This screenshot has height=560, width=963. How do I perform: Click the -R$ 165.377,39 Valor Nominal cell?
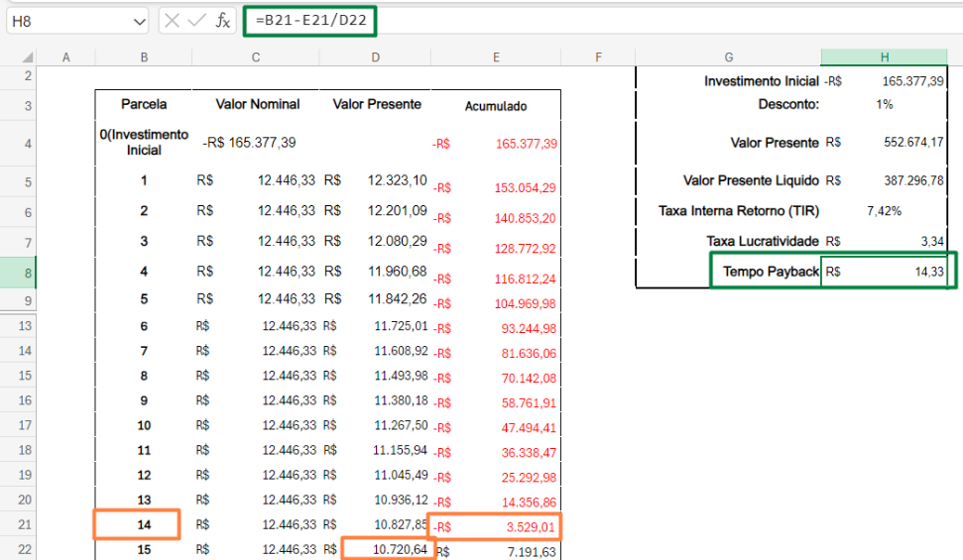click(256, 143)
